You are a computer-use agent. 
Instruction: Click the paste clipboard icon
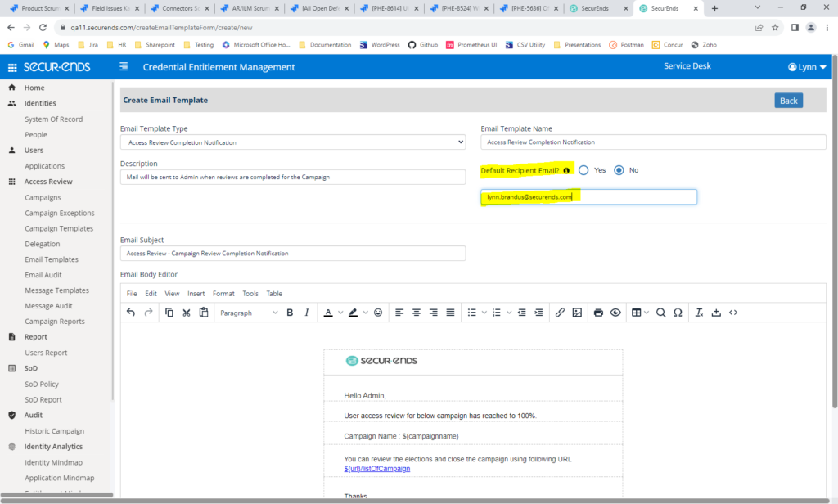tap(204, 313)
